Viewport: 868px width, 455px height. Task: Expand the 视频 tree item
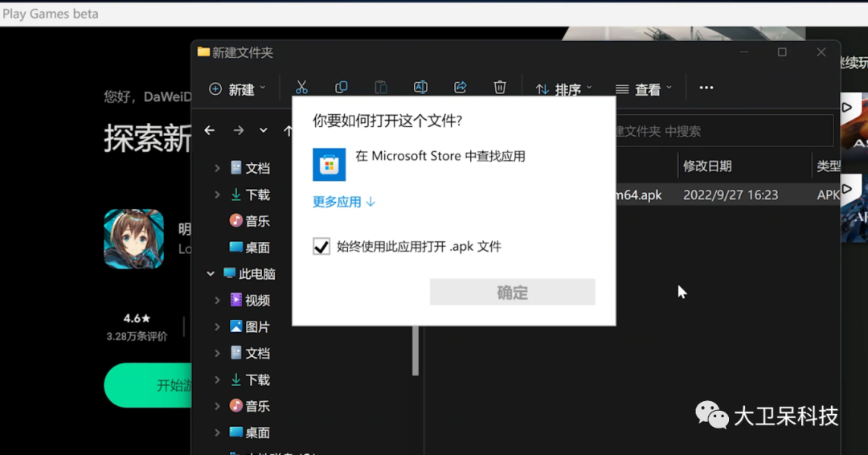pyautogui.click(x=217, y=301)
